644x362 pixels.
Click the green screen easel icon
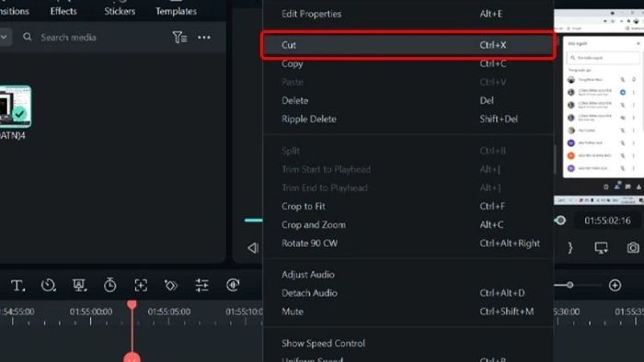79,285
